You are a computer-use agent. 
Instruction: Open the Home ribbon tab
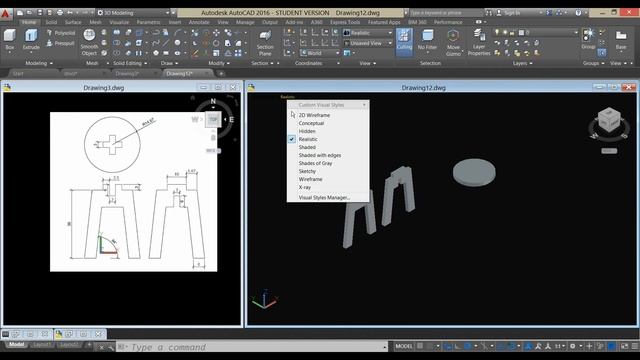point(29,22)
